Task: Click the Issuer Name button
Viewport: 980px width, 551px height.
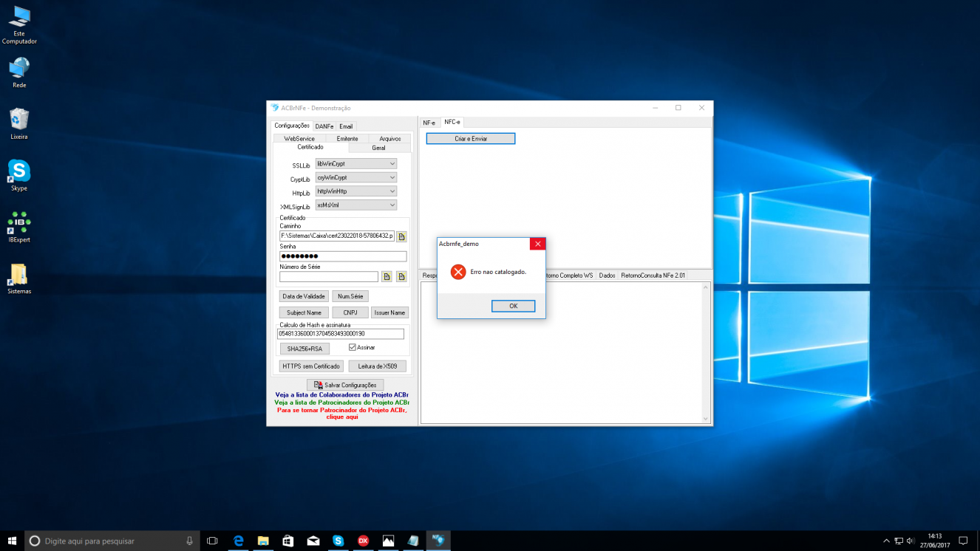Action: 389,312
